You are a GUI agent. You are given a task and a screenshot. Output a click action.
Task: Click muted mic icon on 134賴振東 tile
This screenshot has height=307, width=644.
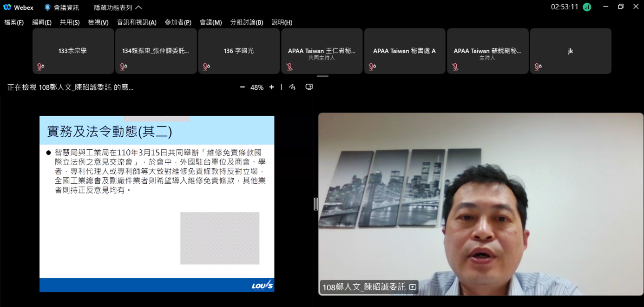[123, 67]
